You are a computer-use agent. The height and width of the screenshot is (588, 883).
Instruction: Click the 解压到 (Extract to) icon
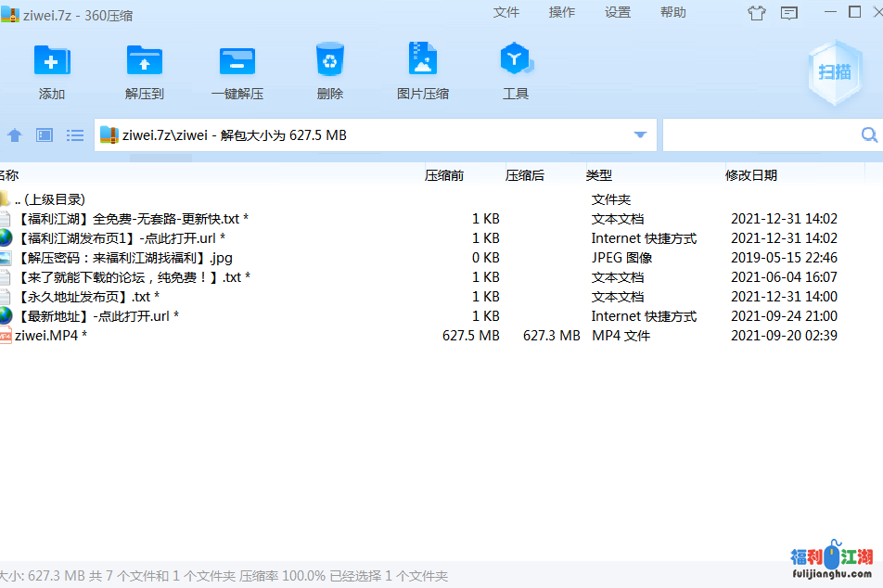145,61
